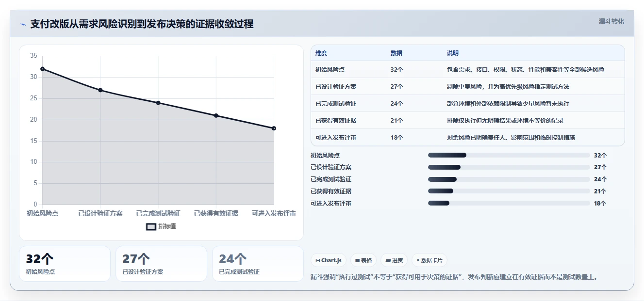Click the 初始风险点 progress bar

pyautogui.click(x=509, y=155)
